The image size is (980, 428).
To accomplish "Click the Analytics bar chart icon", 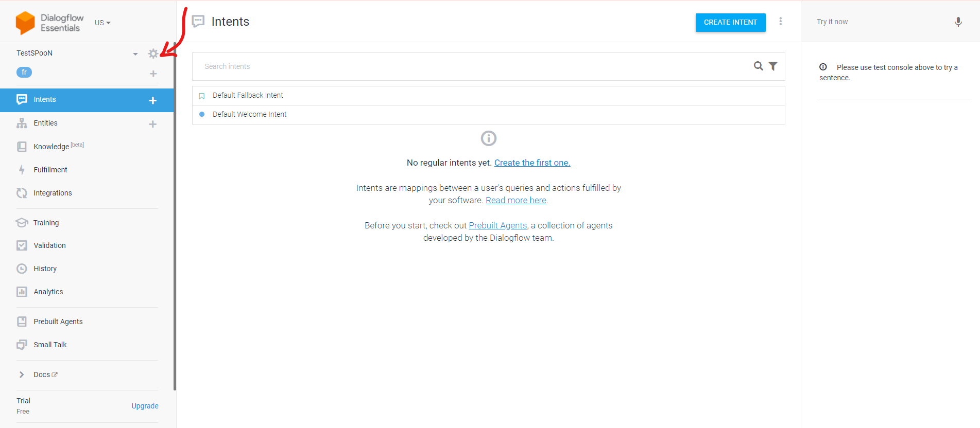I will point(22,292).
